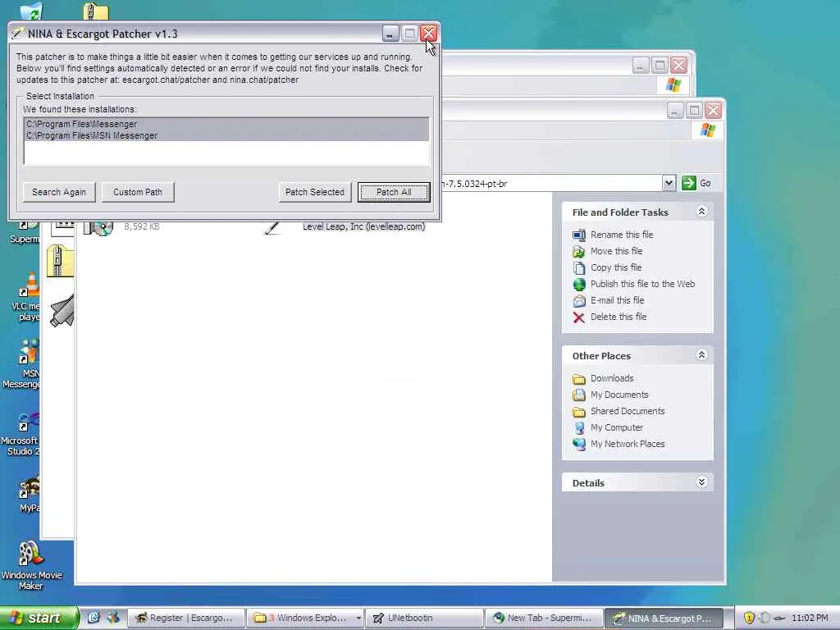Click the MSN Messenger desktop icon
The width and height of the screenshot is (840, 630).
point(29,351)
